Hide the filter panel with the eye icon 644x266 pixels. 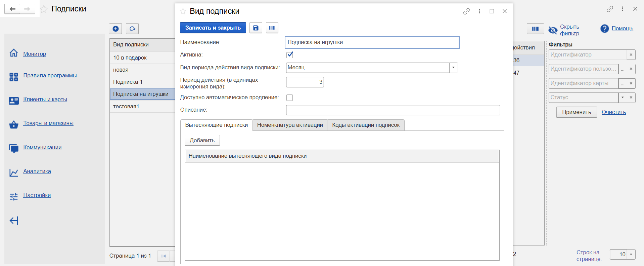click(x=553, y=30)
